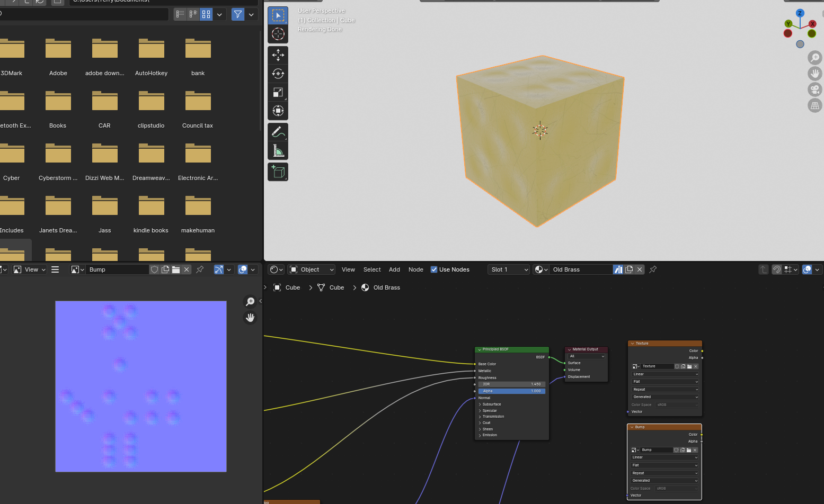Screen dimensions: 824x504
Task: Pin the image in image editor header
Action: click(x=200, y=269)
